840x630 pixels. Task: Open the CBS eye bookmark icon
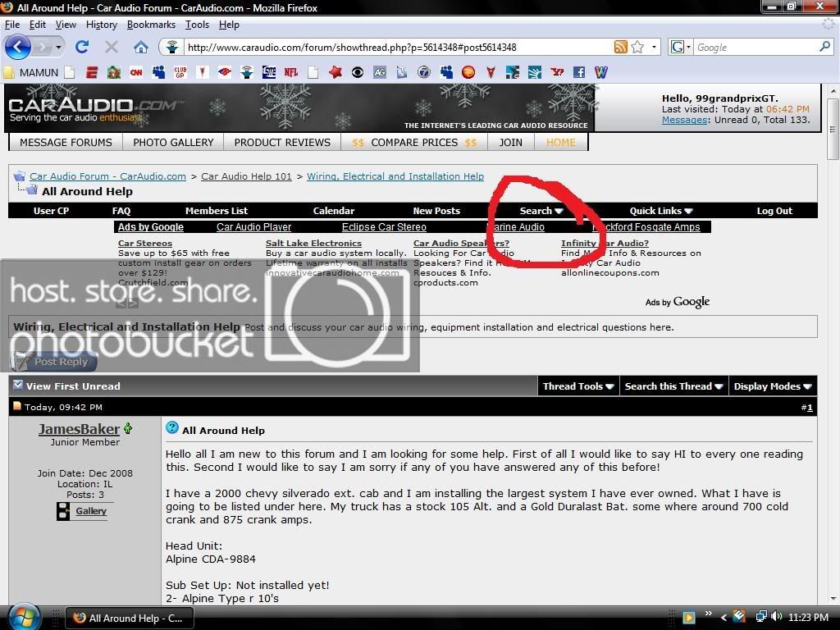(358, 72)
